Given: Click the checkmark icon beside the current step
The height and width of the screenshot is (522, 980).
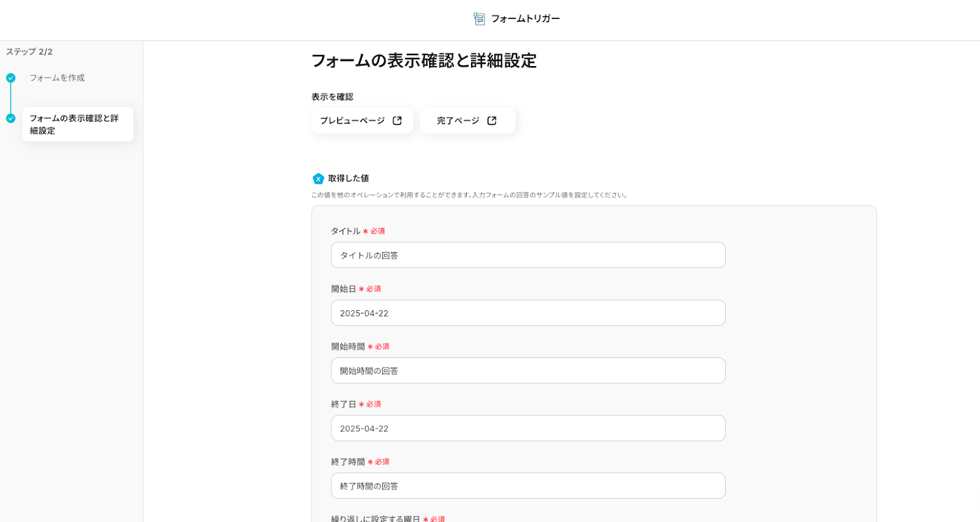Looking at the screenshot, I should pyautogui.click(x=11, y=118).
